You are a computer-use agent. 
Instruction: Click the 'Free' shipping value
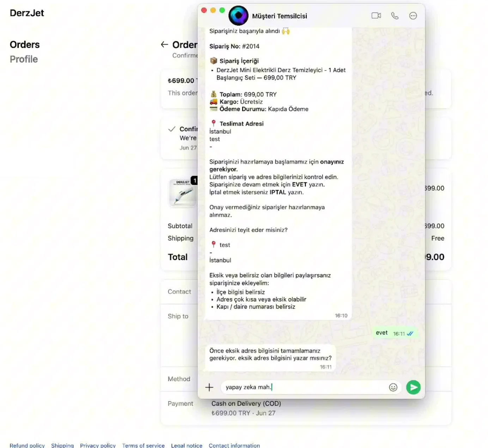(x=438, y=238)
